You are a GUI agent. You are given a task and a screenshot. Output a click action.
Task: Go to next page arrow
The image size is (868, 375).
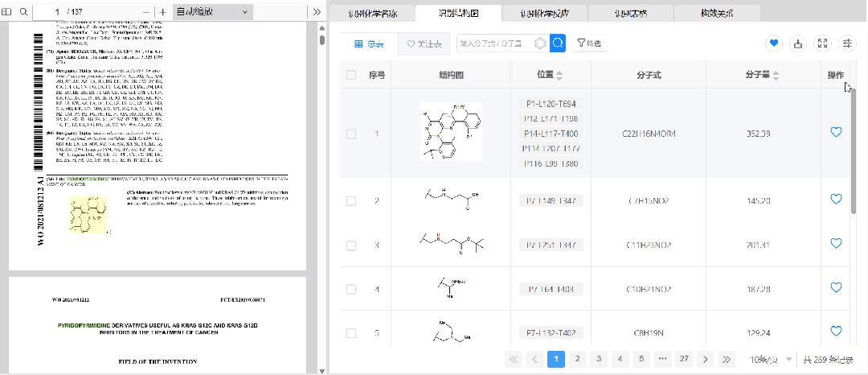tap(705, 360)
